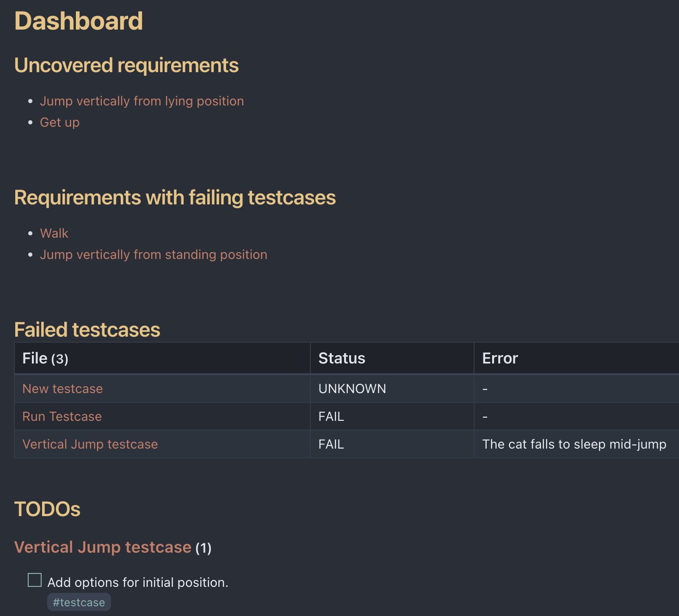Click the "TODOs" heading
Screen dimensions: 679x616
coord(47,509)
